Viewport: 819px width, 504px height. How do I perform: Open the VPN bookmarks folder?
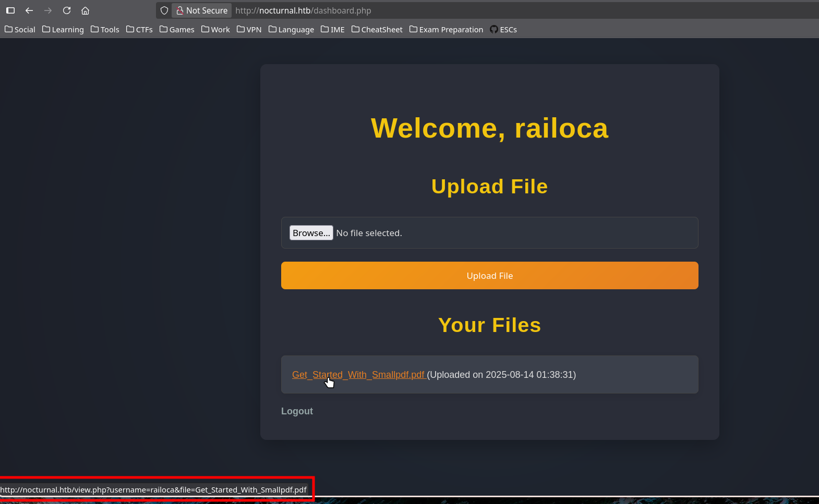click(x=249, y=30)
